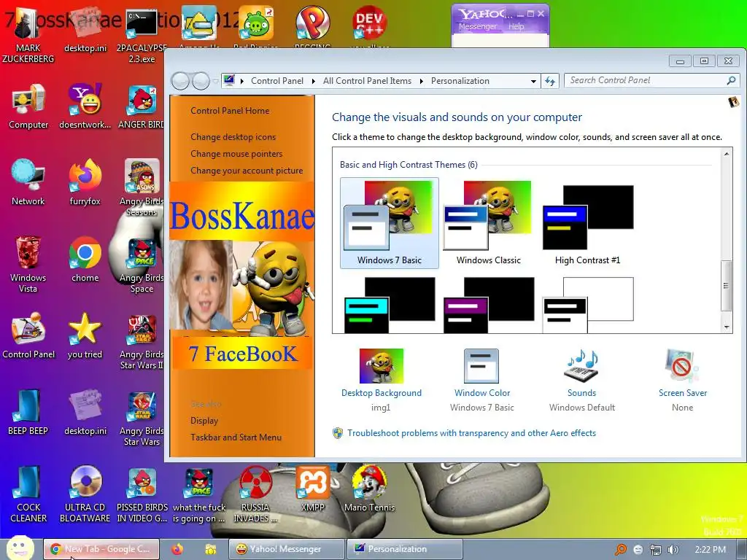Screen dimensions: 747x560
Task: Click in the Search Control Panel field
Action: pos(646,80)
